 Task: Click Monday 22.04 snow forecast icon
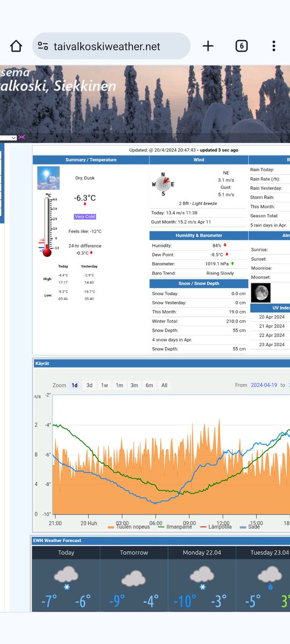coord(202,578)
